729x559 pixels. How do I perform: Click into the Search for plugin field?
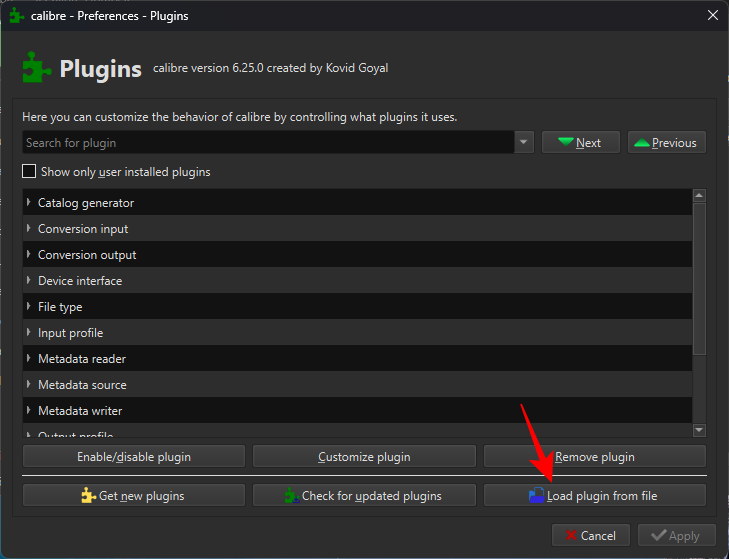[268, 143]
